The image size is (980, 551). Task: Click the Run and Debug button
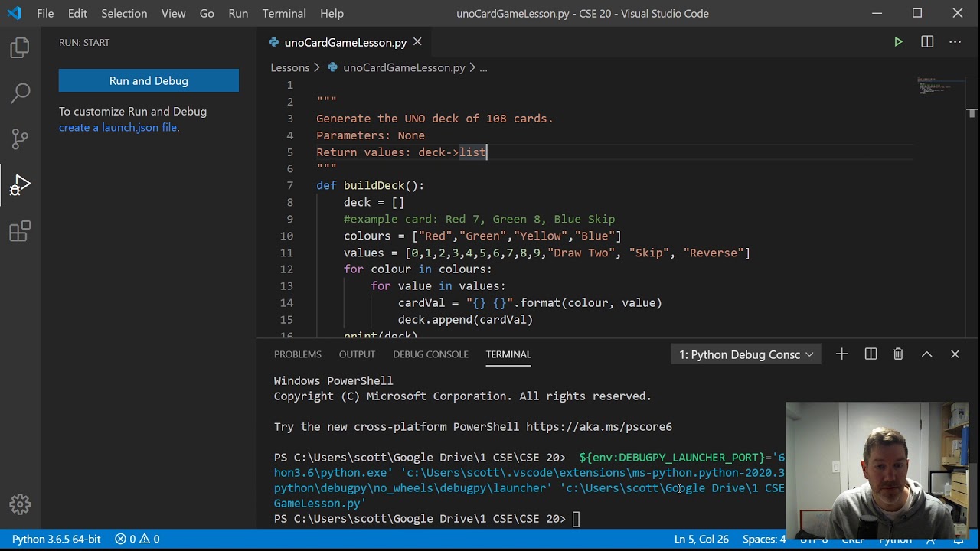(149, 80)
